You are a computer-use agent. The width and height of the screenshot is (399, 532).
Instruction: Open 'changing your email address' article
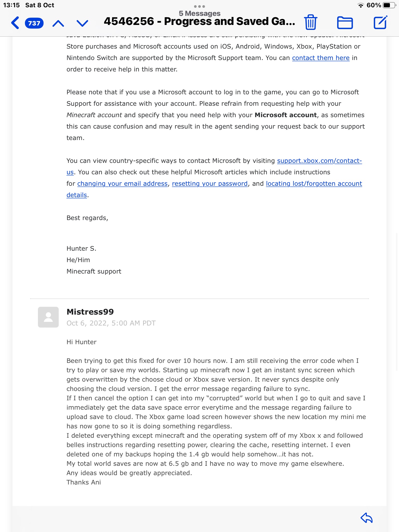pos(122,184)
